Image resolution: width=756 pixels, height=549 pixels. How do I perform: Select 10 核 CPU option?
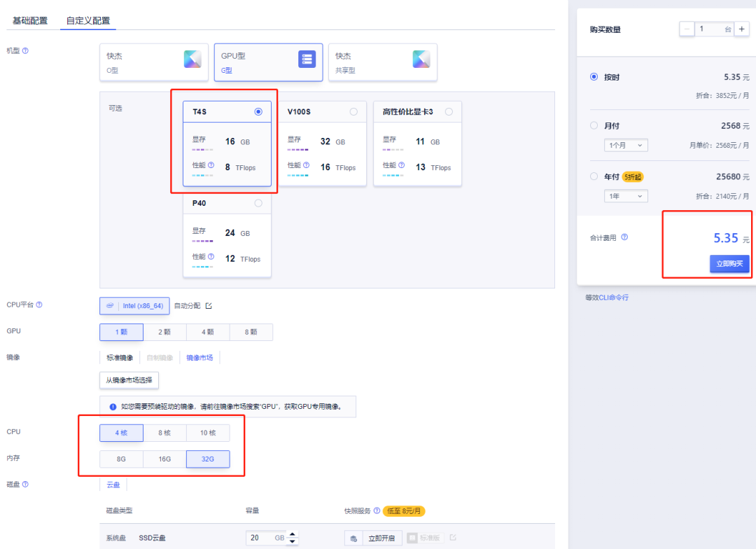(x=208, y=433)
